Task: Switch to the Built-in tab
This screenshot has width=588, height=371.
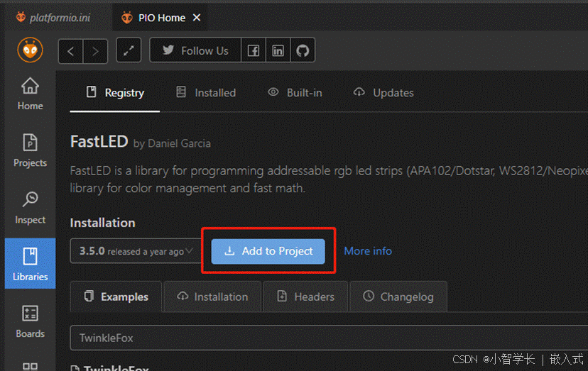Action: click(x=295, y=92)
